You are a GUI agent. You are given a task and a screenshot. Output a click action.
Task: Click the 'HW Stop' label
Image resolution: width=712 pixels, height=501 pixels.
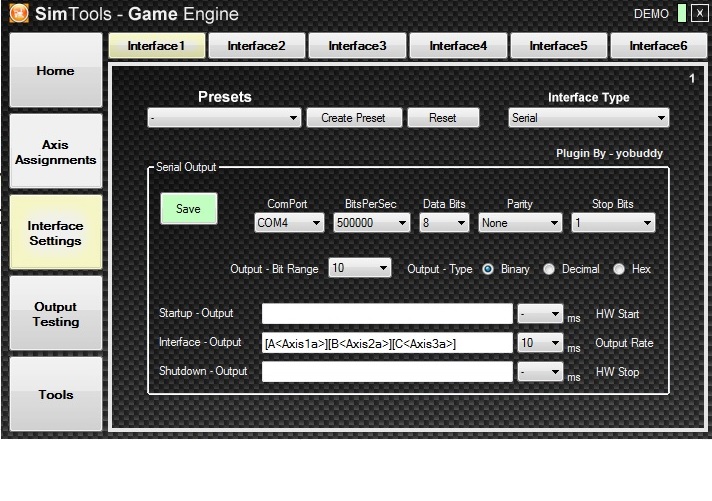(x=618, y=372)
